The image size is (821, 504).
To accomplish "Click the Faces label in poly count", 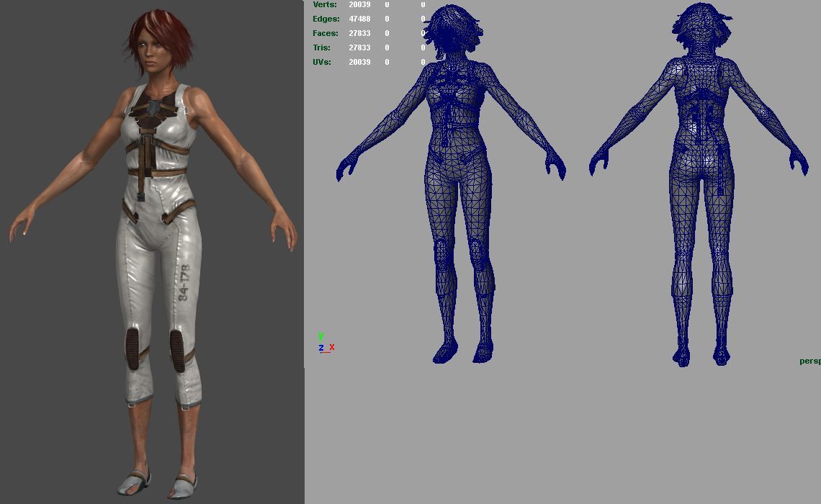I will pos(325,33).
